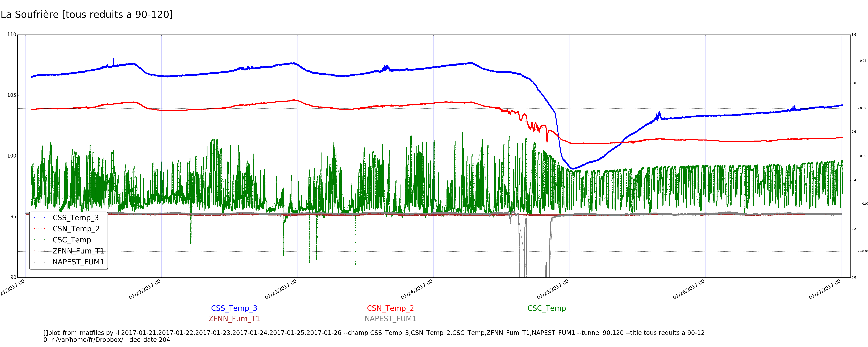Image resolution: width=868 pixels, height=347 pixels.
Task: Click the gray NAPEST_FUM1 label below the chart
Action: click(x=390, y=319)
